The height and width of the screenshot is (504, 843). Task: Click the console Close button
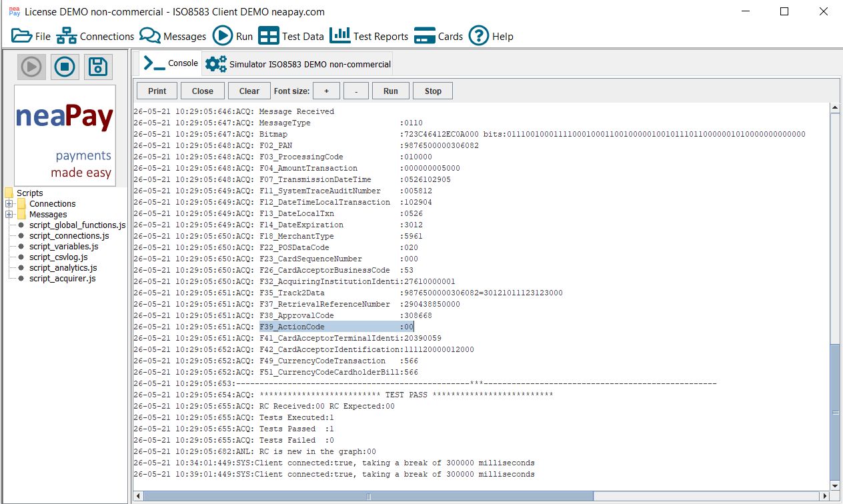[x=203, y=91]
